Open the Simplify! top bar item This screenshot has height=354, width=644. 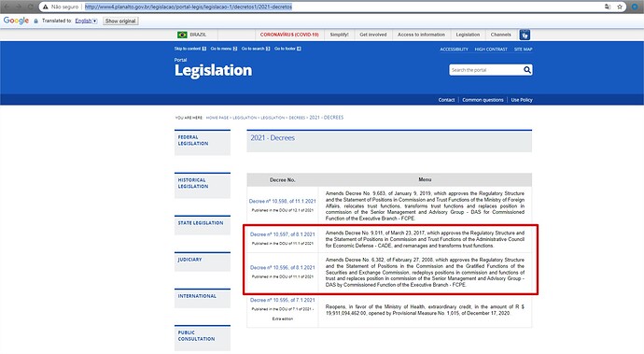[339, 35]
